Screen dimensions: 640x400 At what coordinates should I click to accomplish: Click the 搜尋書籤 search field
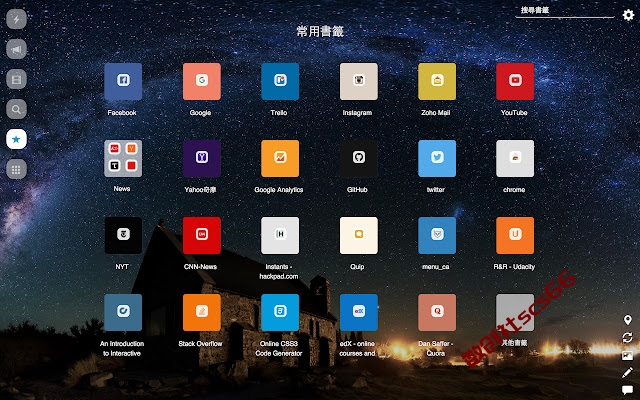(x=565, y=11)
